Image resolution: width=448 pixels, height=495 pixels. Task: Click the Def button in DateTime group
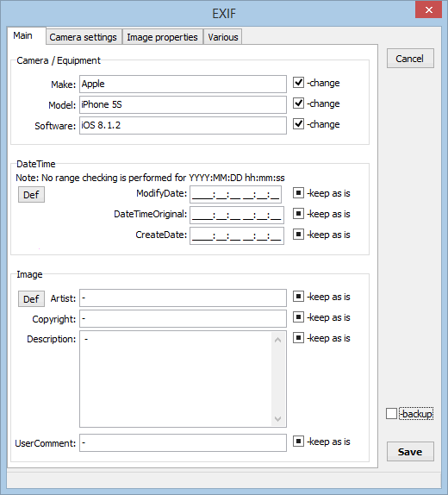[31, 195]
